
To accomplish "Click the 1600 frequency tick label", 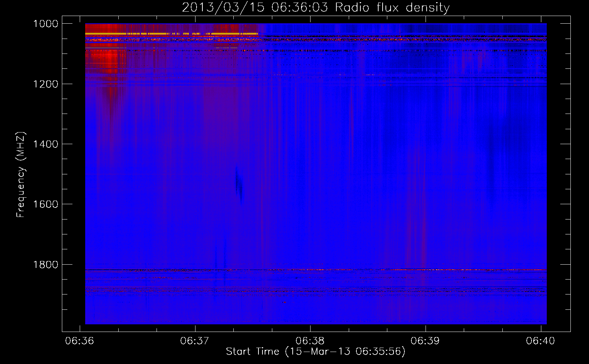I will coord(46,204).
